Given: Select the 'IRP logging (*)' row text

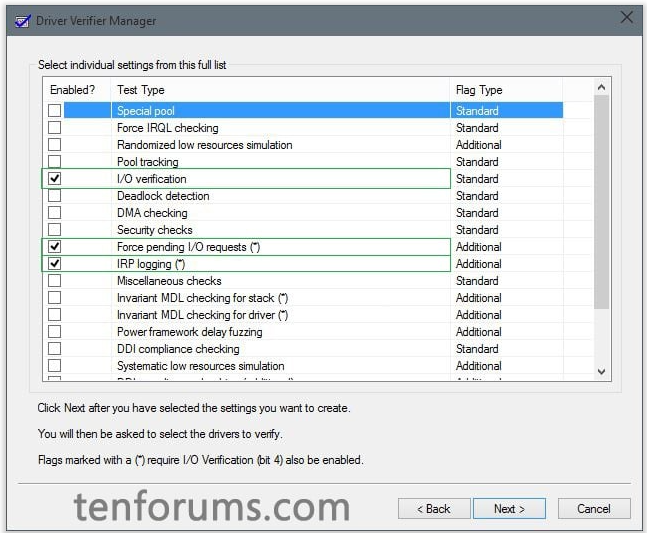Looking at the screenshot, I should click(x=151, y=264).
